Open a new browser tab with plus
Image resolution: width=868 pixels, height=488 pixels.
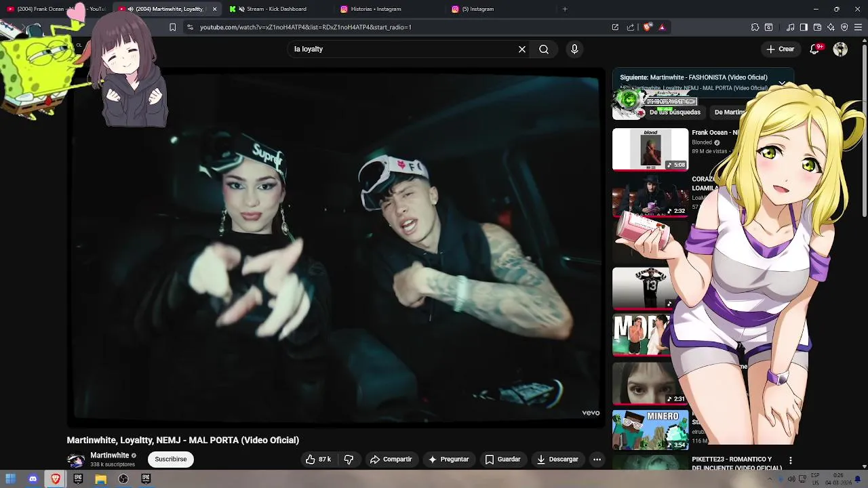coord(565,9)
